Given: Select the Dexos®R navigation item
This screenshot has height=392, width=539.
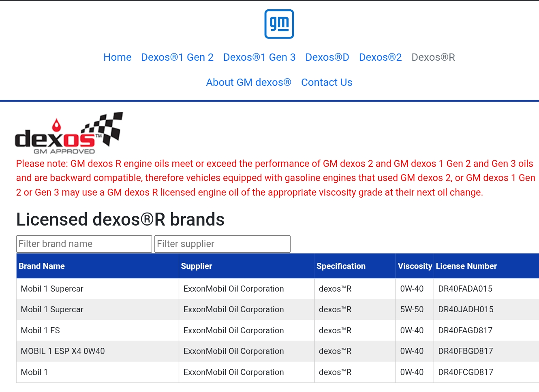Looking at the screenshot, I should click(433, 58).
